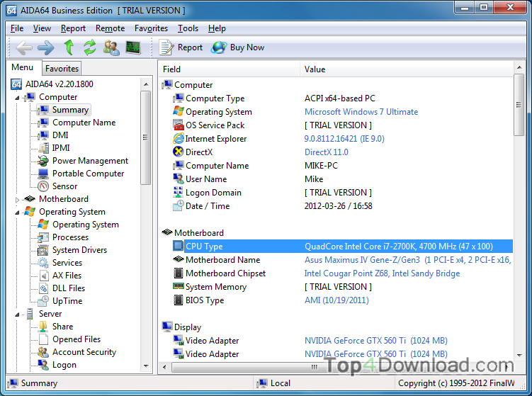
Task: Select the Power Management icon in tree
Action: 43,161
